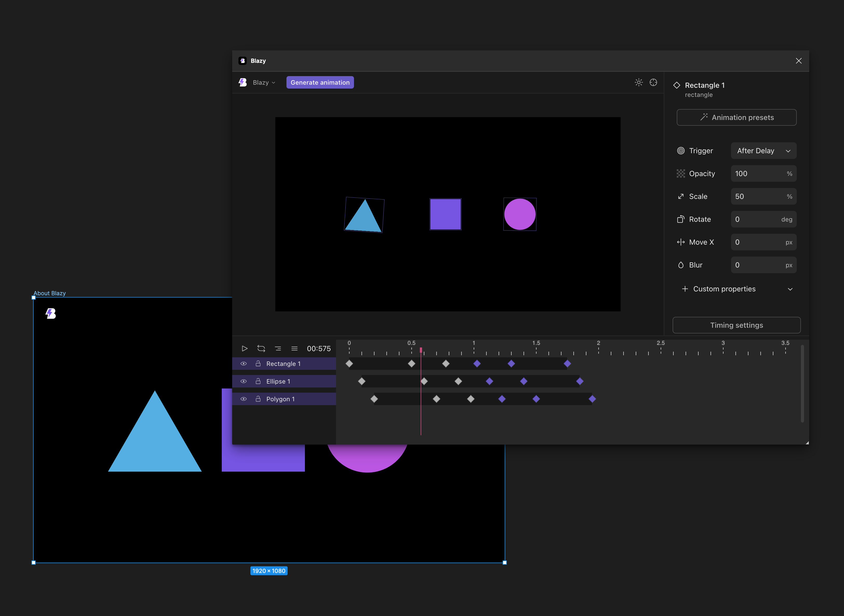Open the Trigger After Delay dropdown
Image resolution: width=844 pixels, height=616 pixels.
[x=763, y=151]
